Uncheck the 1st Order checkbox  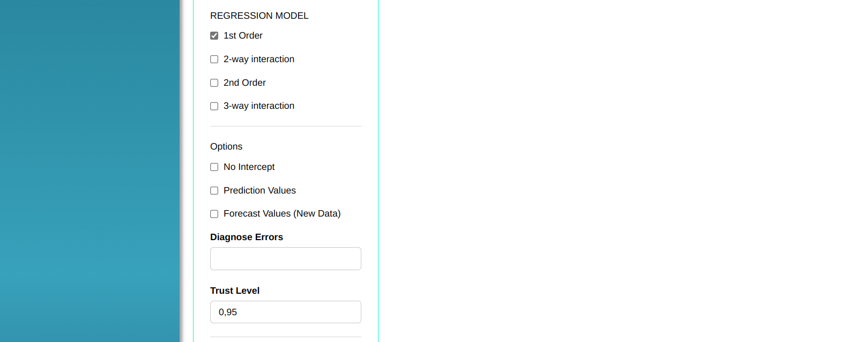214,36
